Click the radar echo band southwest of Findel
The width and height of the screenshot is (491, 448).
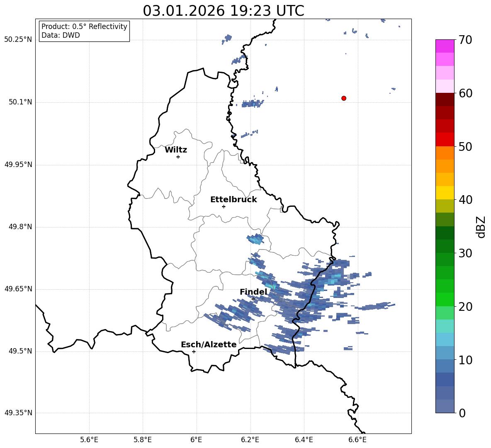pos(233,315)
